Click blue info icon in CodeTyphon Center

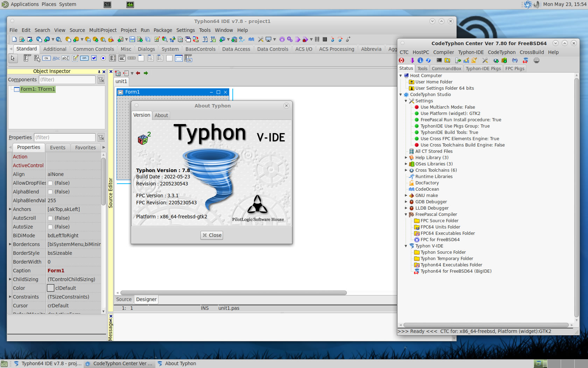420,60
